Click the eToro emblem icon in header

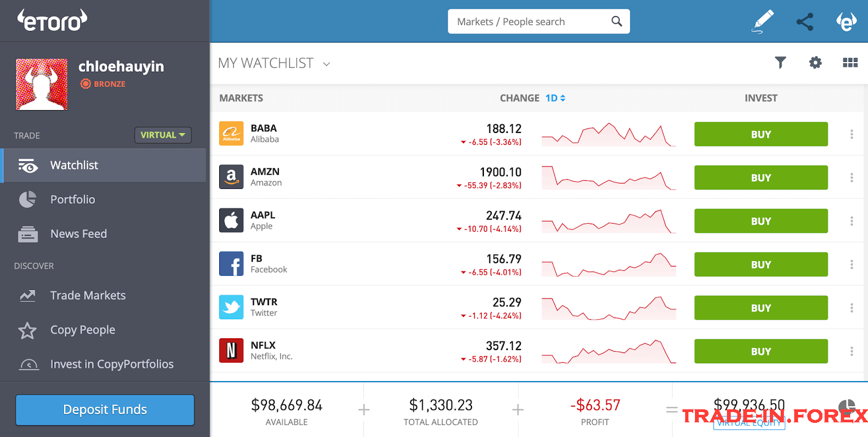846,22
